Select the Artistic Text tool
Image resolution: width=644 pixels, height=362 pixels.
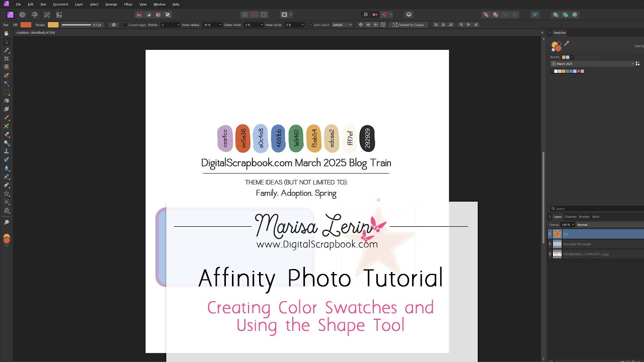click(7, 202)
